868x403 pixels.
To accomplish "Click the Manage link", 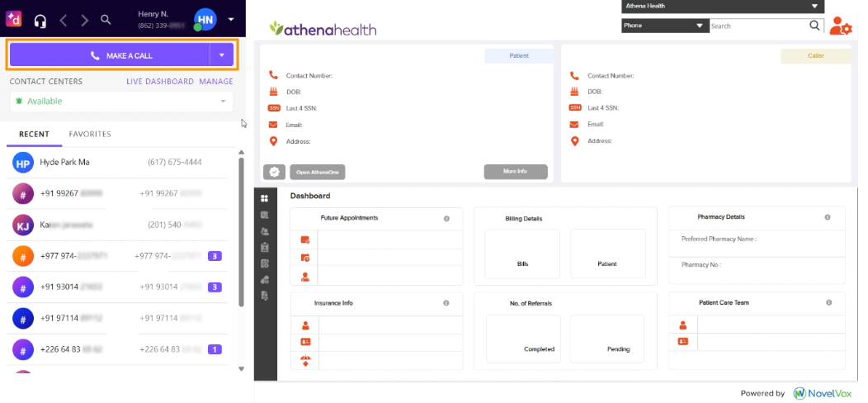I will pos(216,82).
